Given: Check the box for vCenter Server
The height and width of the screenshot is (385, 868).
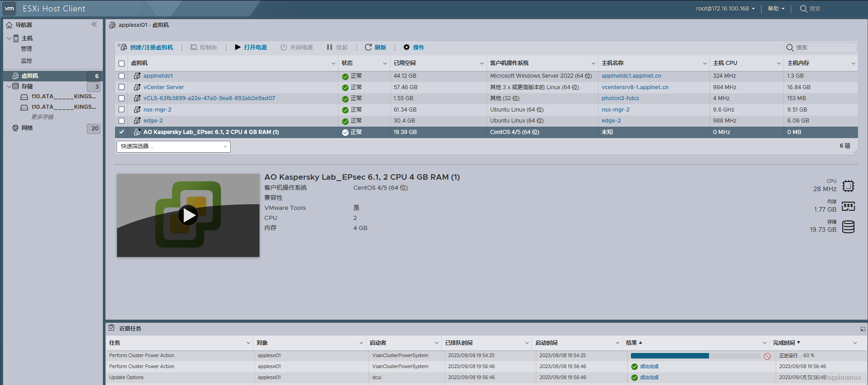Looking at the screenshot, I should tap(122, 87).
